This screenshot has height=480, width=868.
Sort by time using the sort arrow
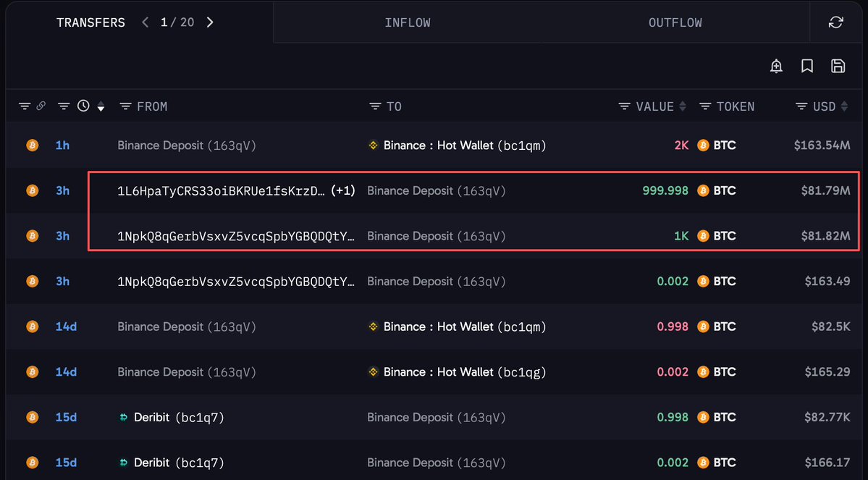101,107
